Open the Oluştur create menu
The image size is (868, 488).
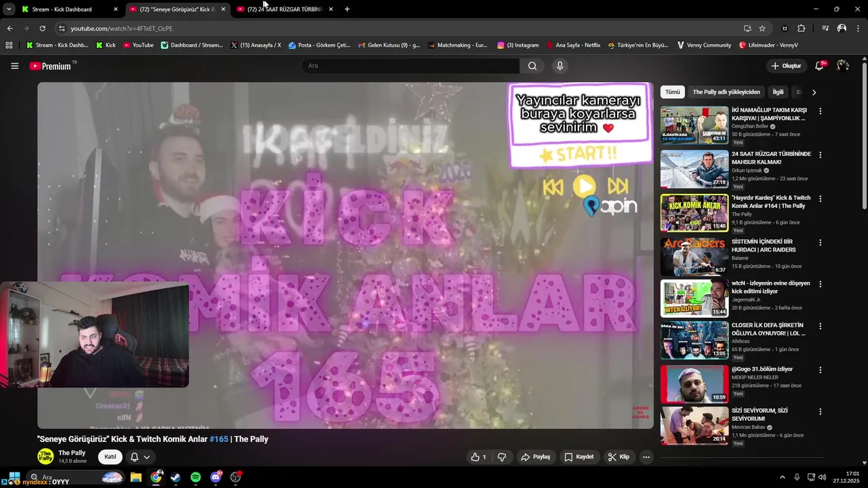(786, 66)
